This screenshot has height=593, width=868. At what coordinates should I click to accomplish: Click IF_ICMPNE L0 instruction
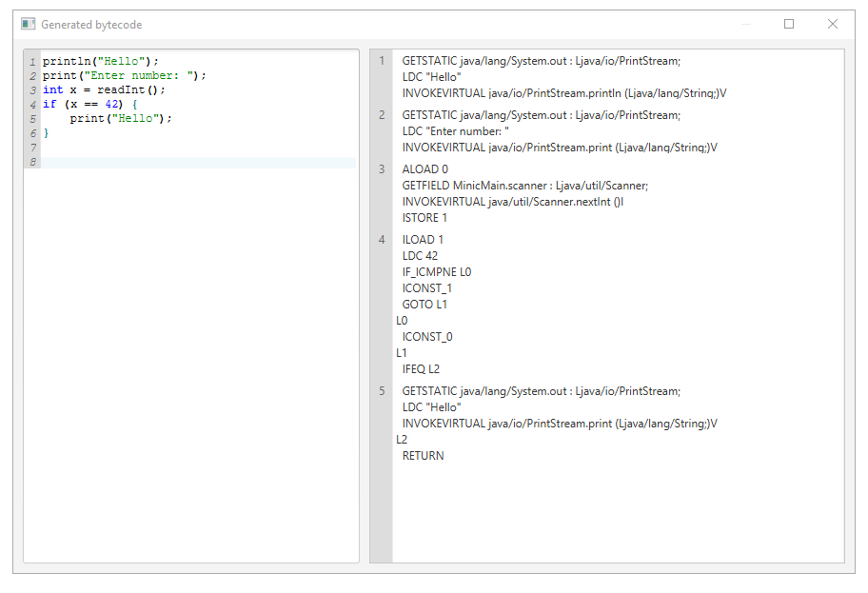coord(437,272)
